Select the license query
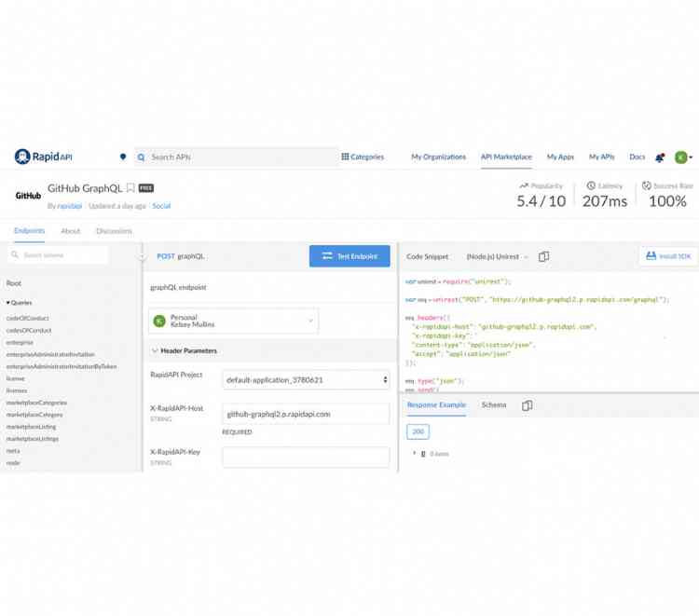 [x=16, y=378]
